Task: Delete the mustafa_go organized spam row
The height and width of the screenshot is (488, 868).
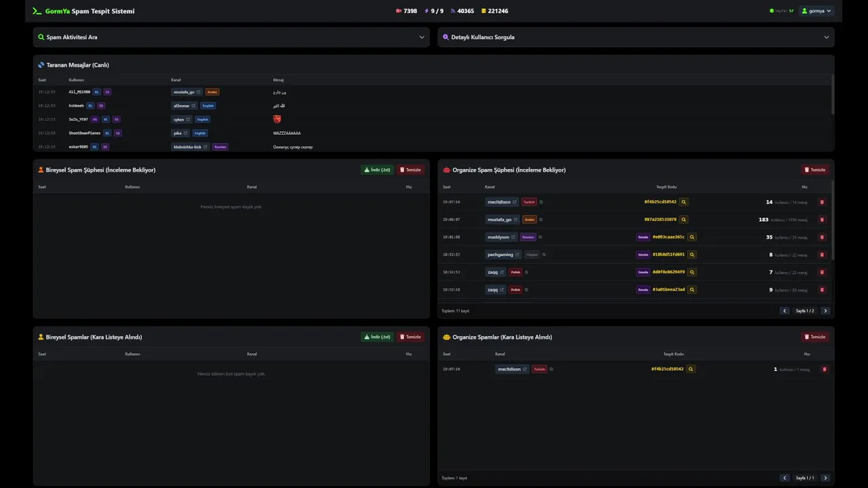Action: 822,220
